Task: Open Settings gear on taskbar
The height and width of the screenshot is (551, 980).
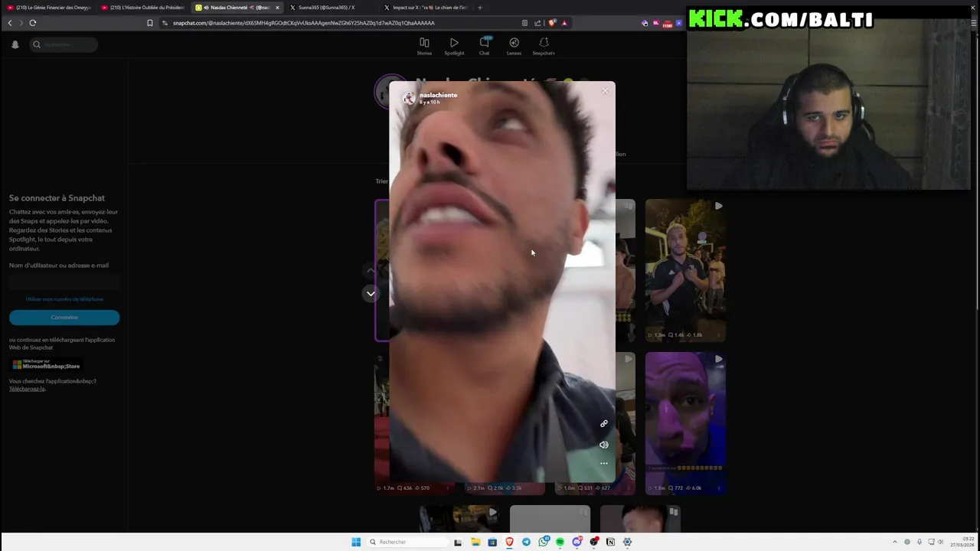Action: [627, 542]
